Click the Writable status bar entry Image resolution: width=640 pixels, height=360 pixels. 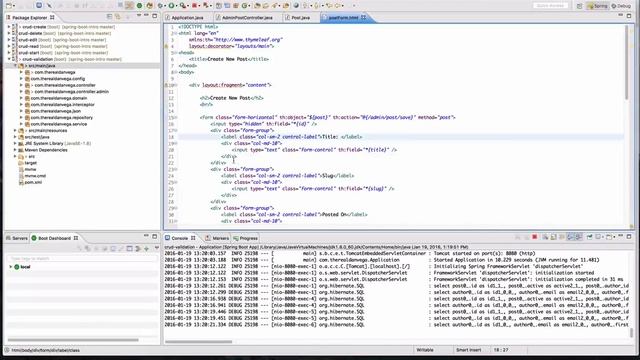424,350
